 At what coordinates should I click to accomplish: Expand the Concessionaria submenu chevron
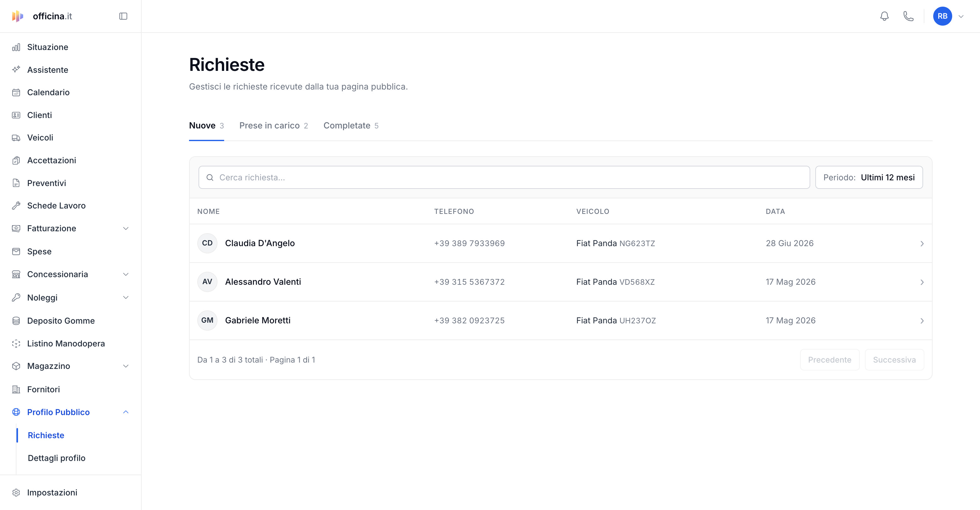(126, 274)
